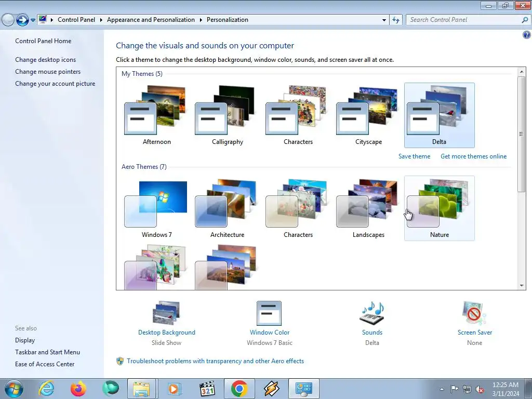Open the Display link

tap(25, 340)
